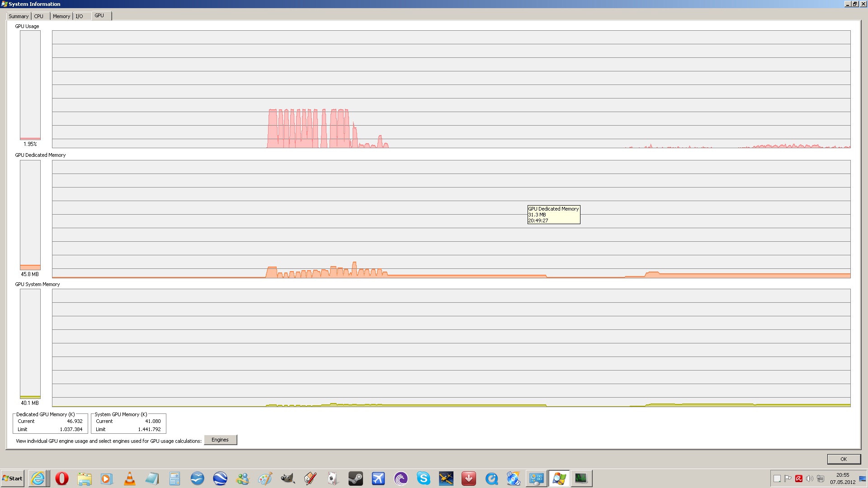Click the volume speaker tray icon

pos(809,479)
